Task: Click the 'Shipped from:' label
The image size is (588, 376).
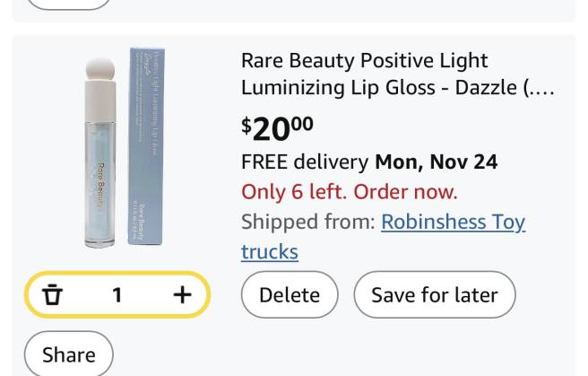Action: click(x=307, y=222)
